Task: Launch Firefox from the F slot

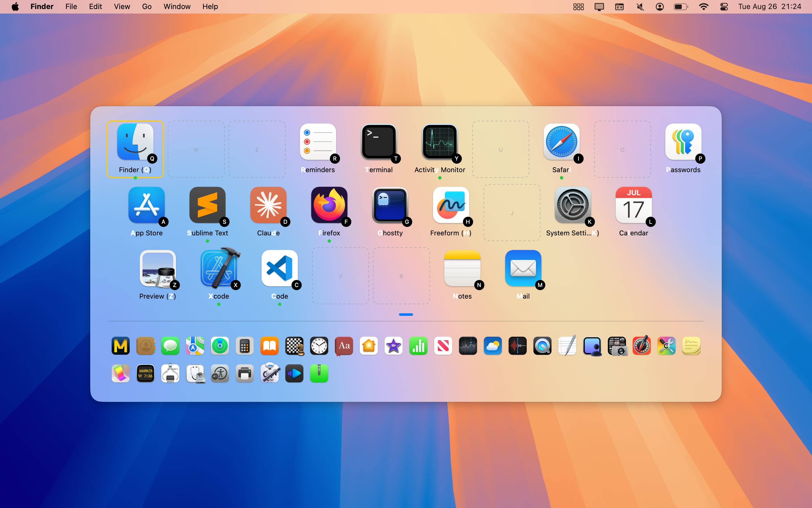Action: 329,205
